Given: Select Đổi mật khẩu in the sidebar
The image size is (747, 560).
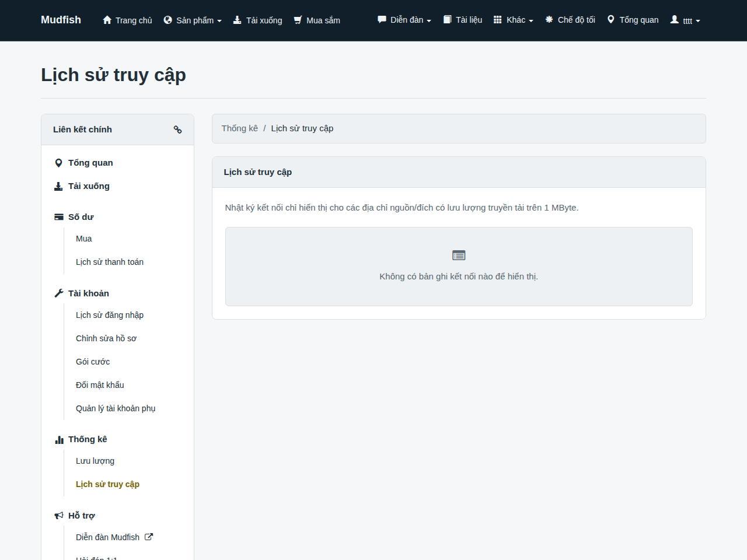Looking at the screenshot, I should (x=100, y=385).
